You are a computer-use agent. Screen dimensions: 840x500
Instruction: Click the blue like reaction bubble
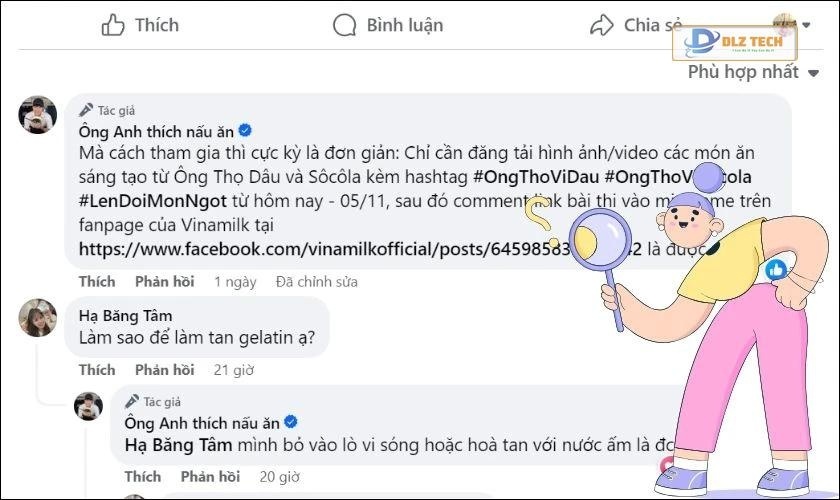pyautogui.click(x=776, y=269)
